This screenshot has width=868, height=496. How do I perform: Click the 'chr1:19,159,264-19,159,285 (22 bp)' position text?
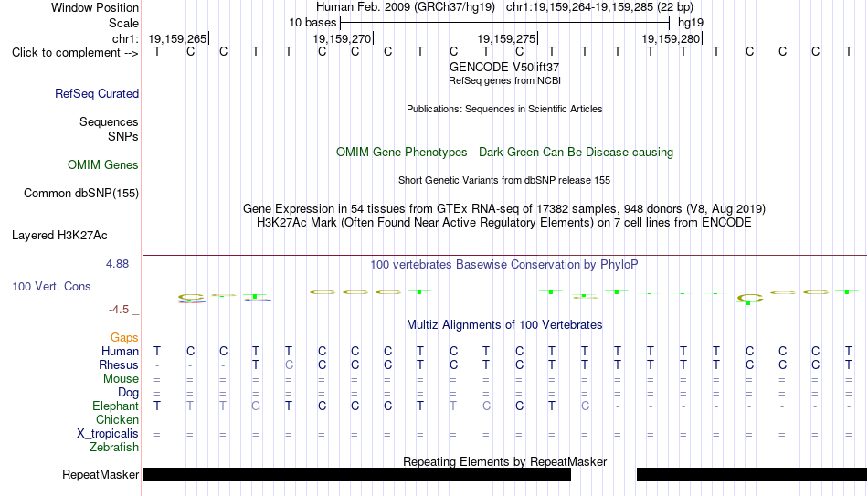(x=599, y=7)
